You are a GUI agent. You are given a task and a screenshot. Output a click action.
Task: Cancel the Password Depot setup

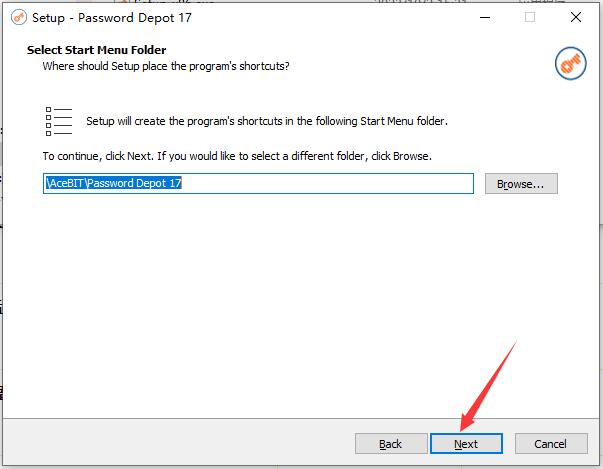[x=551, y=444]
